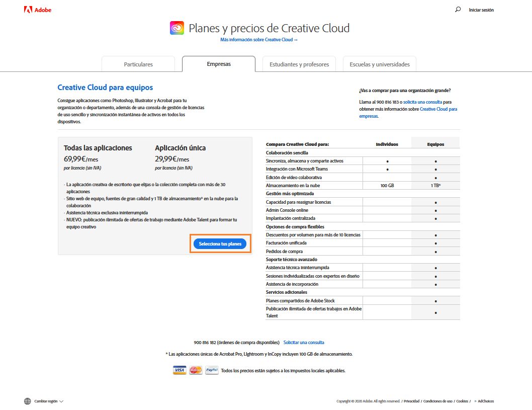Click the Selecciona tus planes button
The height and width of the screenshot is (410, 532).
click(220, 243)
